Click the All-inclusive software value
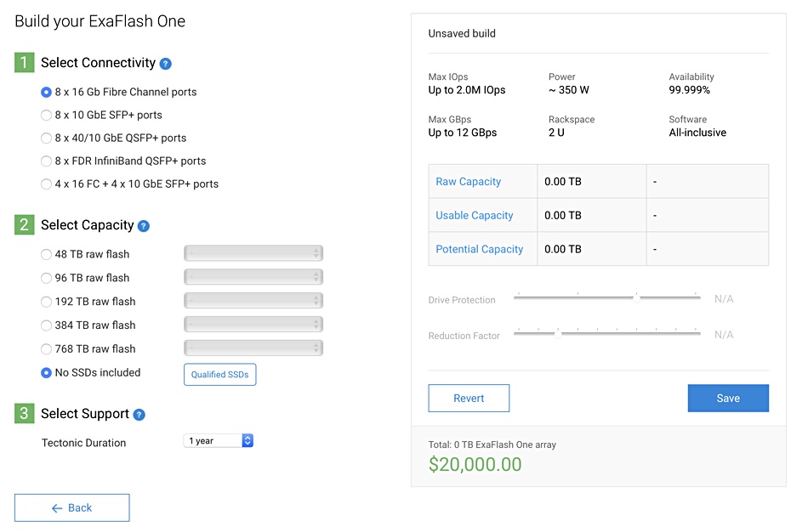 697,133
